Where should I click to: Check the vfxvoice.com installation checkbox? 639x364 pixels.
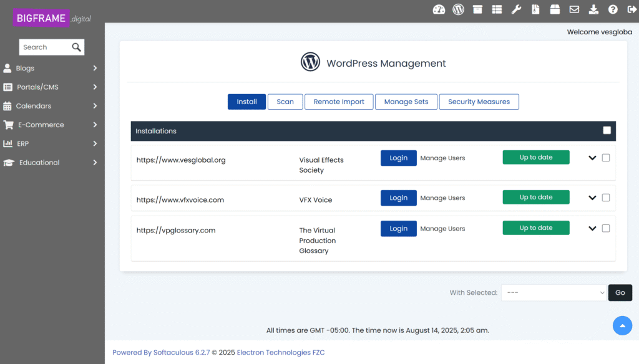coord(606,198)
